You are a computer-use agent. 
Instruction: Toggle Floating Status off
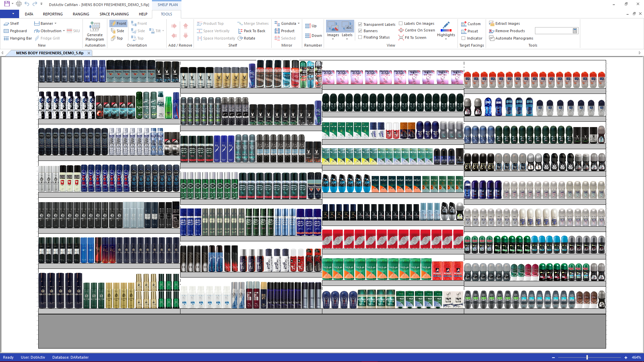(x=360, y=37)
